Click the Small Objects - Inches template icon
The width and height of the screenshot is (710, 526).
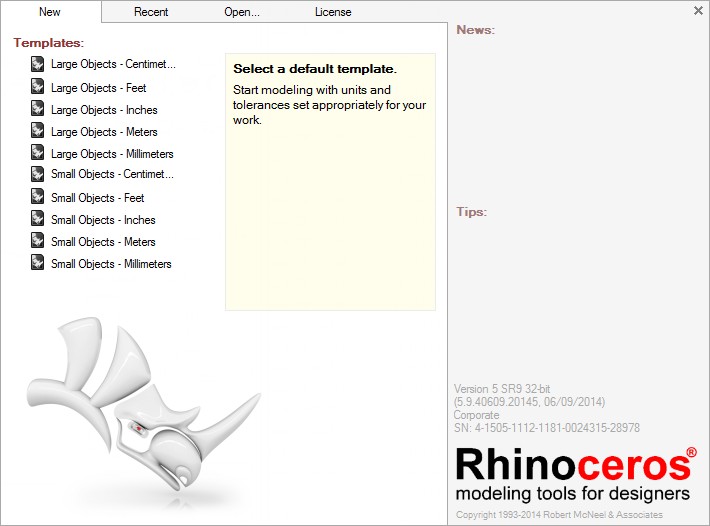click(x=38, y=218)
